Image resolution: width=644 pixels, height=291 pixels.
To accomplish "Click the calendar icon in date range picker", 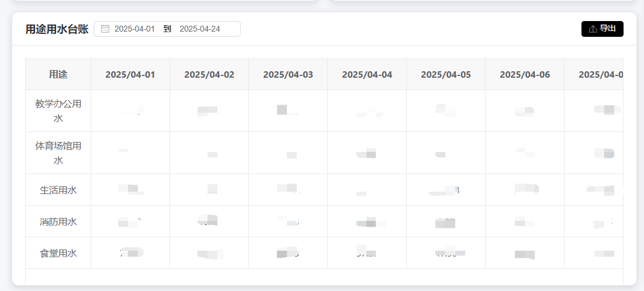I will click(x=105, y=29).
